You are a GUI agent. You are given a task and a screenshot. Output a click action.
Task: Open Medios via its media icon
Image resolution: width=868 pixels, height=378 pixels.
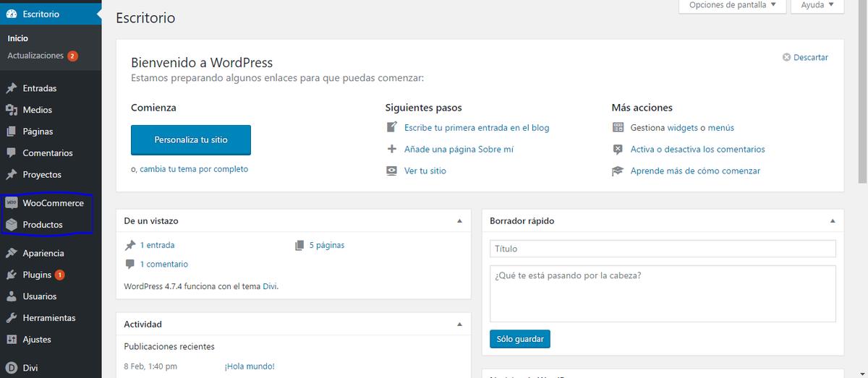coord(11,110)
